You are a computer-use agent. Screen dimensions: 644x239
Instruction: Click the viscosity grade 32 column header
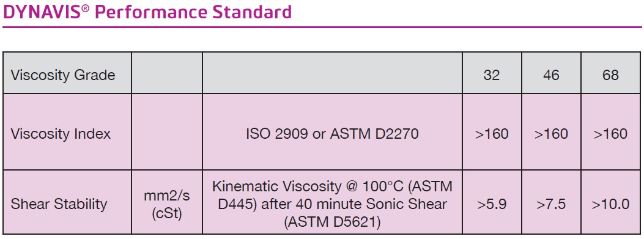(x=492, y=75)
